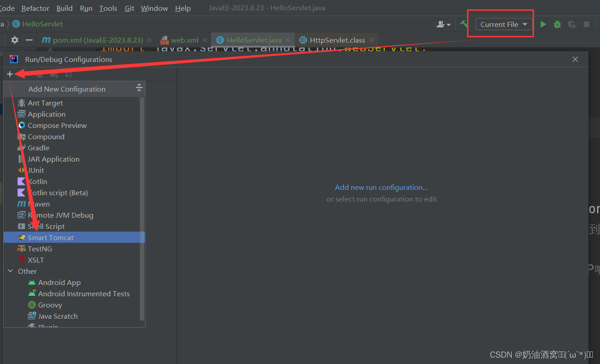Open the Build menu
This screenshot has height=364, width=600.
(x=65, y=8)
